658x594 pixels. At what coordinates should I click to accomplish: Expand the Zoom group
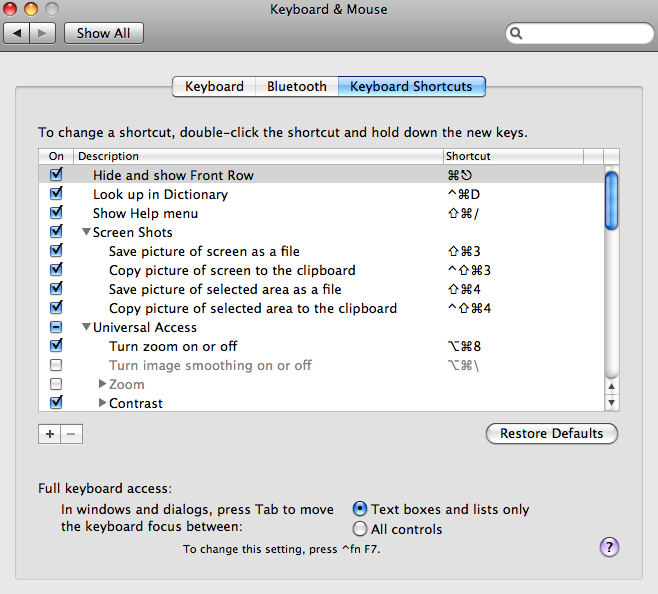[102, 383]
